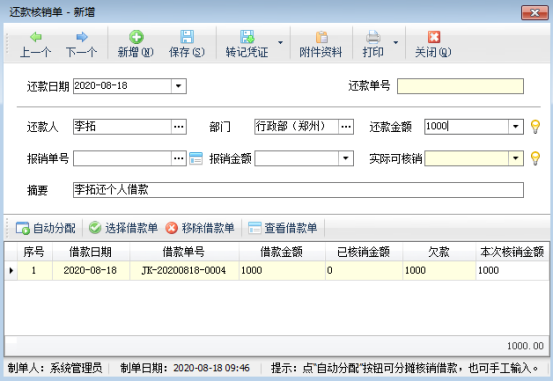Expand the 转记凭证 dropdown arrow
Viewport: 554px width, 382px height.
(280, 43)
